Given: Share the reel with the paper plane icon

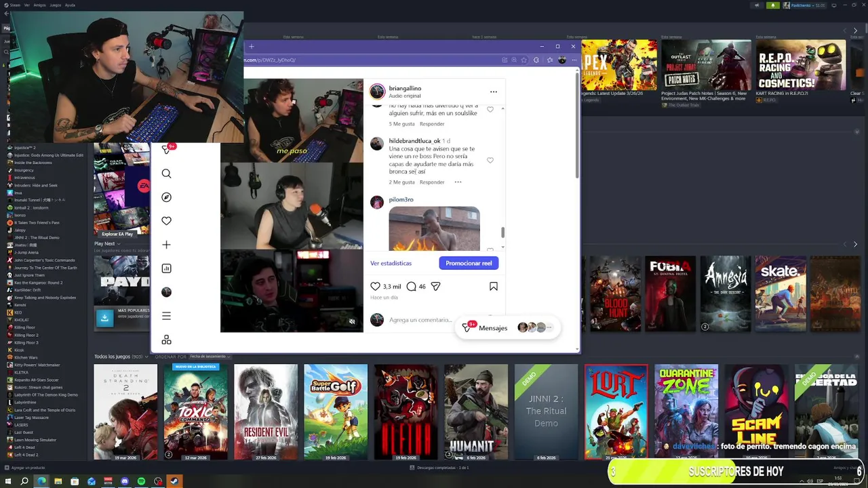Looking at the screenshot, I should (435, 287).
